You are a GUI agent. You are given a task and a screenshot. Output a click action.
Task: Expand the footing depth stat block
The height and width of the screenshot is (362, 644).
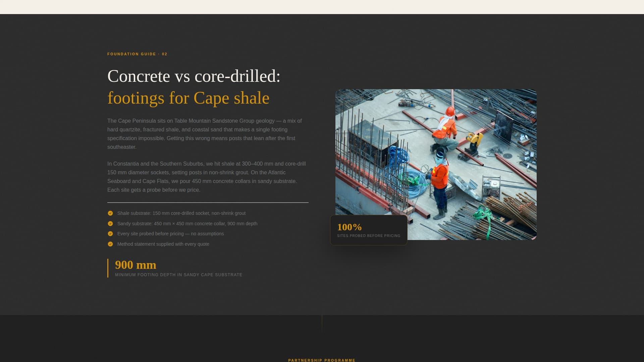tap(178, 268)
